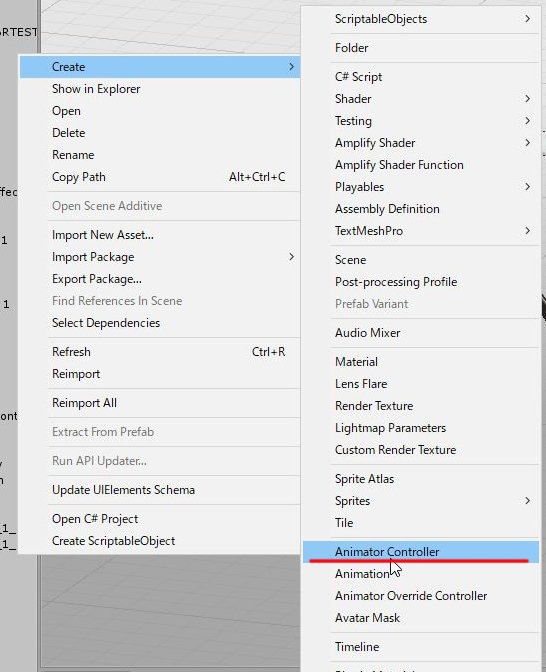Select Rename menu entry

pos(160,155)
